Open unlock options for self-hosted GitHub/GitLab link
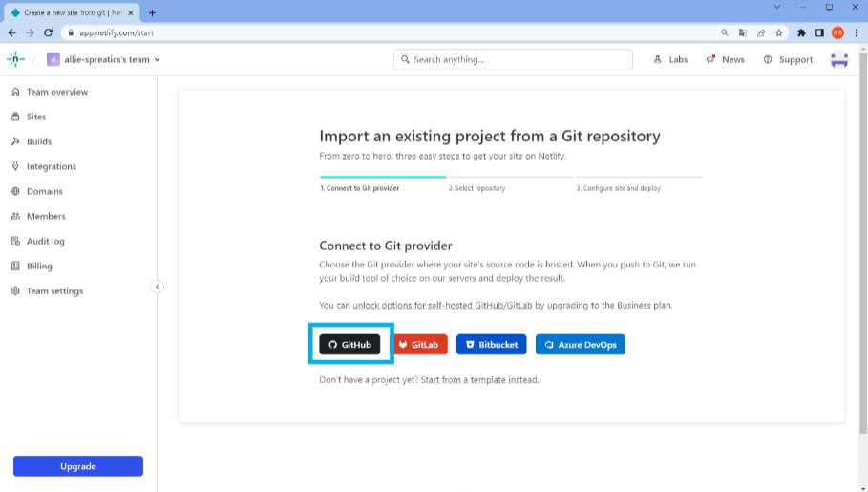Viewport: 868px width, 492px height. [442, 306]
